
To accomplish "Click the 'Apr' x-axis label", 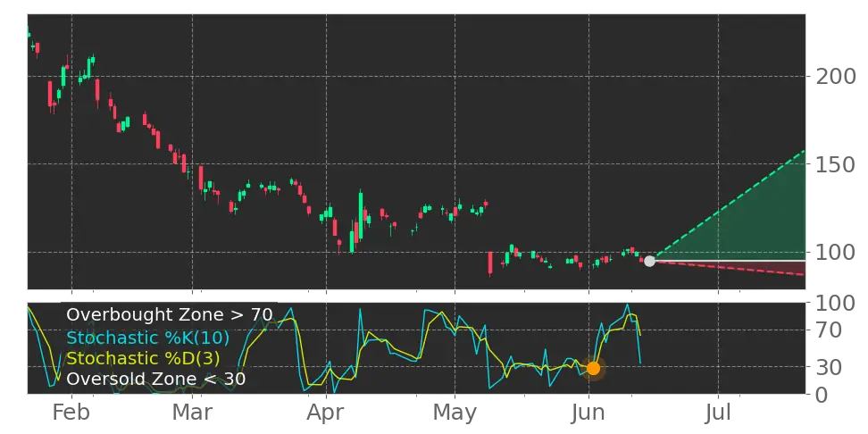I will 326,413.
